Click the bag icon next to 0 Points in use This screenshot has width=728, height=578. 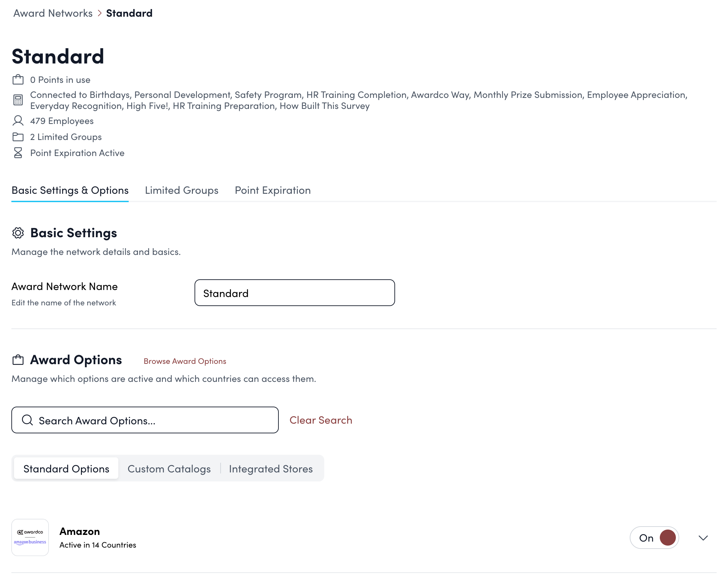(x=18, y=79)
